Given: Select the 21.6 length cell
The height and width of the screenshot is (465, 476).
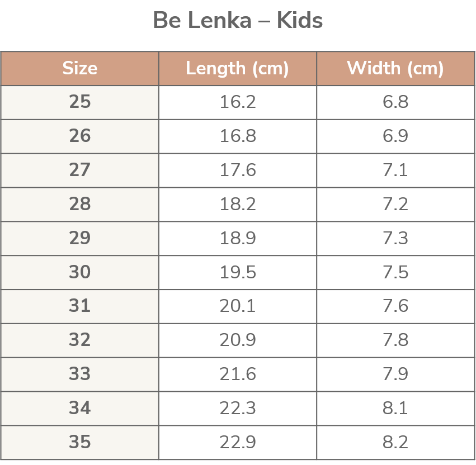Looking at the screenshot, I should (x=237, y=374).
